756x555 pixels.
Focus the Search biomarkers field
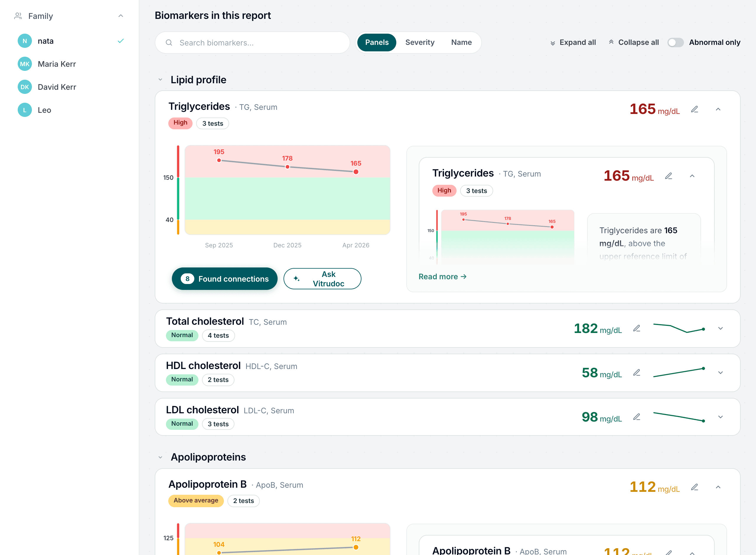pyautogui.click(x=252, y=43)
